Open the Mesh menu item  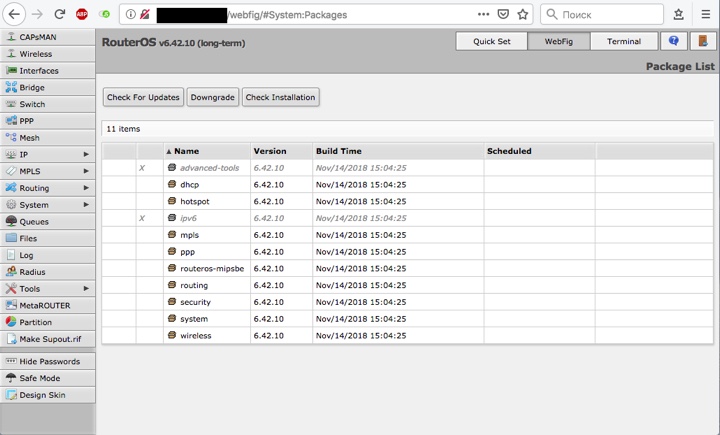[48, 138]
